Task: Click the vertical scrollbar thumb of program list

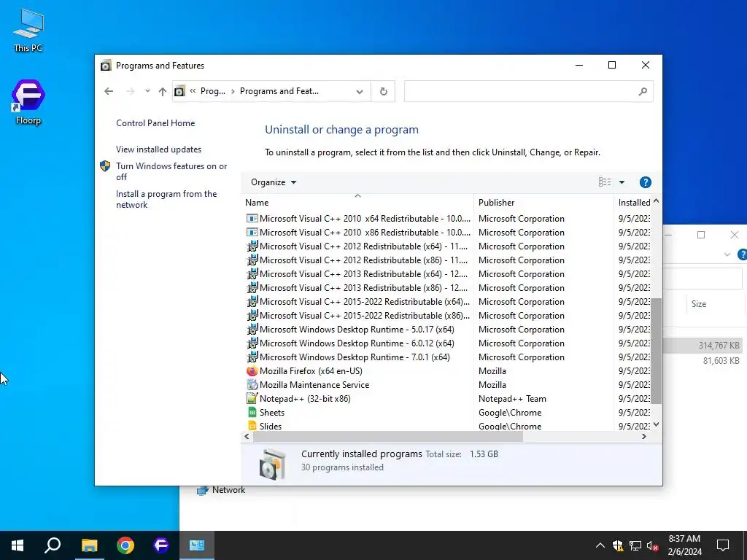Action: click(x=656, y=351)
